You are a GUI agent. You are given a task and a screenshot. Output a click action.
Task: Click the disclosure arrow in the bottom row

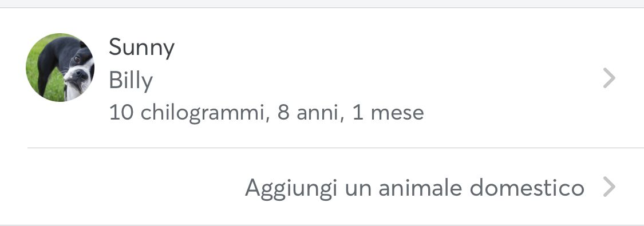609,187
